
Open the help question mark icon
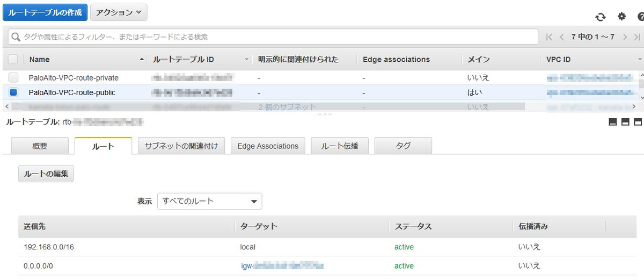tap(640, 17)
